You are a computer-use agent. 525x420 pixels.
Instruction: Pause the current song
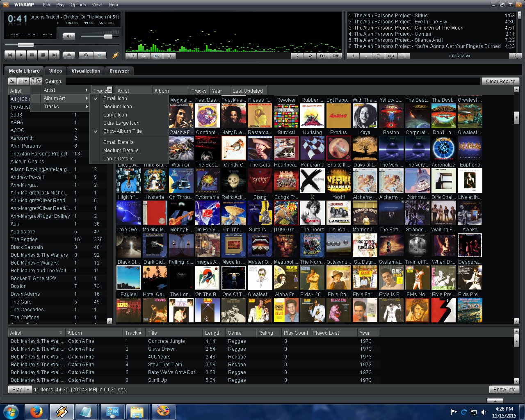(x=32, y=55)
